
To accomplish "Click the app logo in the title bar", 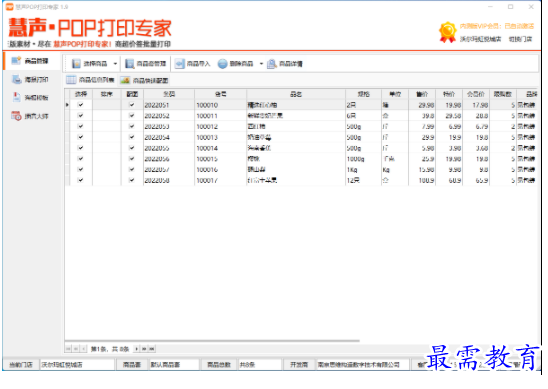I will (x=10, y=7).
